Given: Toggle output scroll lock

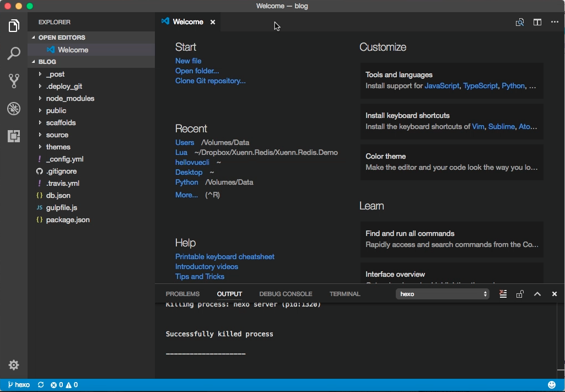Looking at the screenshot, I should click(x=520, y=294).
